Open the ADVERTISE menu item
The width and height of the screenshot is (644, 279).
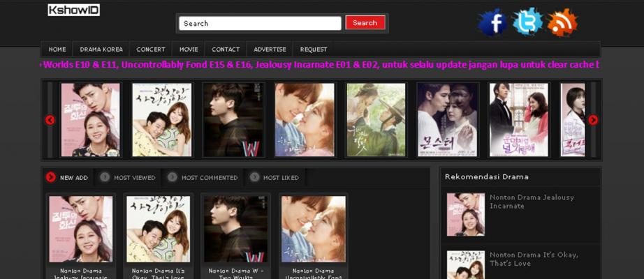(270, 50)
